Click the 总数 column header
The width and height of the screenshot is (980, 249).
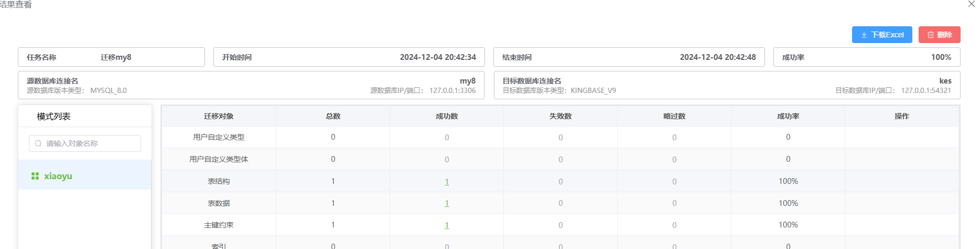coord(333,116)
